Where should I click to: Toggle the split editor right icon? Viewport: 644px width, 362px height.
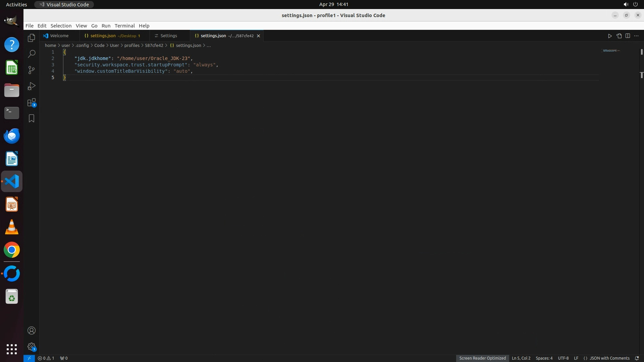point(628,36)
